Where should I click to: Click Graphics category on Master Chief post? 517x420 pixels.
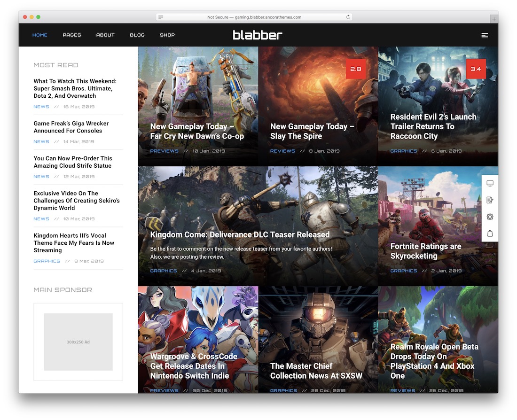pos(283,390)
